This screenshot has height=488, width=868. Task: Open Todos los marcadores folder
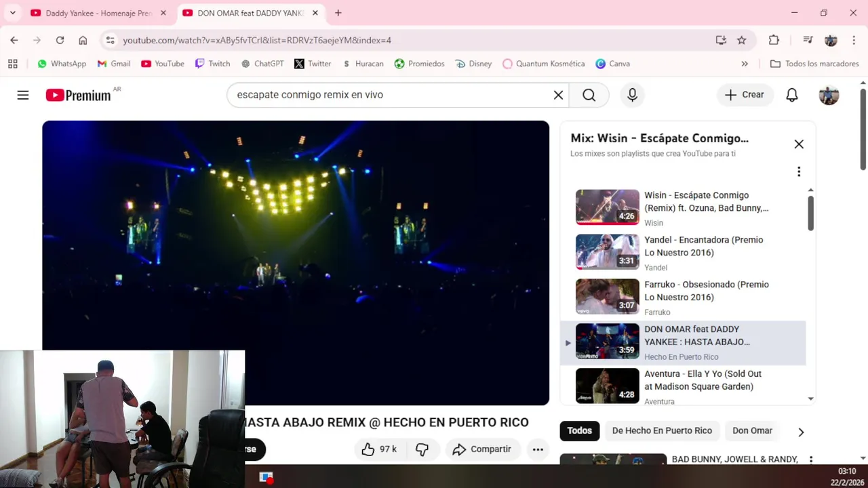(x=814, y=64)
